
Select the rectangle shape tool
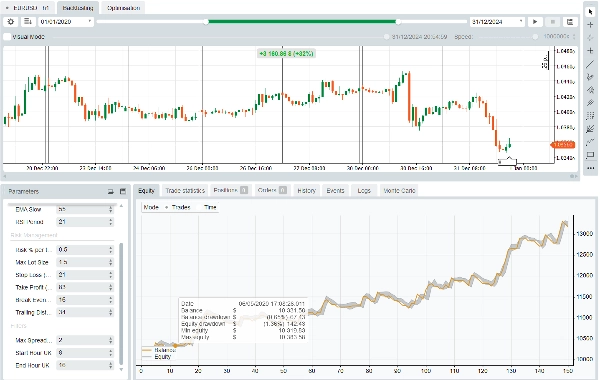[590, 155]
